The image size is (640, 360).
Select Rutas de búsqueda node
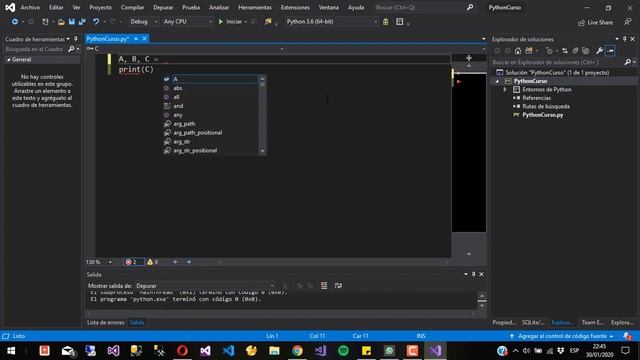pyautogui.click(x=546, y=107)
